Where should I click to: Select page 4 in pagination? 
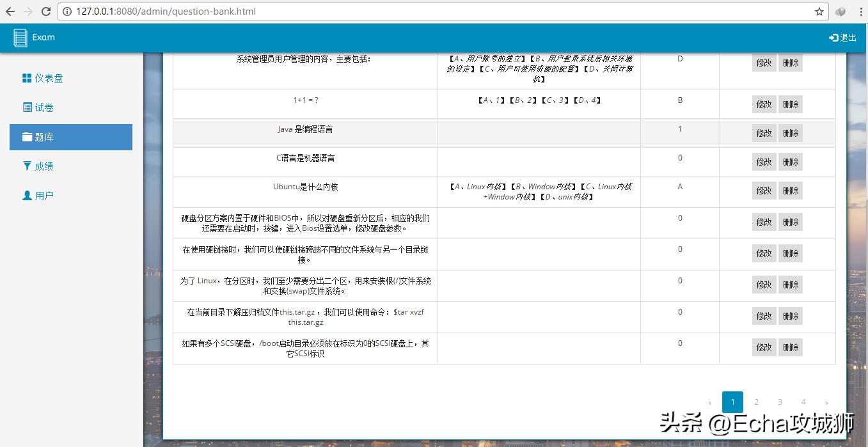[x=803, y=402]
